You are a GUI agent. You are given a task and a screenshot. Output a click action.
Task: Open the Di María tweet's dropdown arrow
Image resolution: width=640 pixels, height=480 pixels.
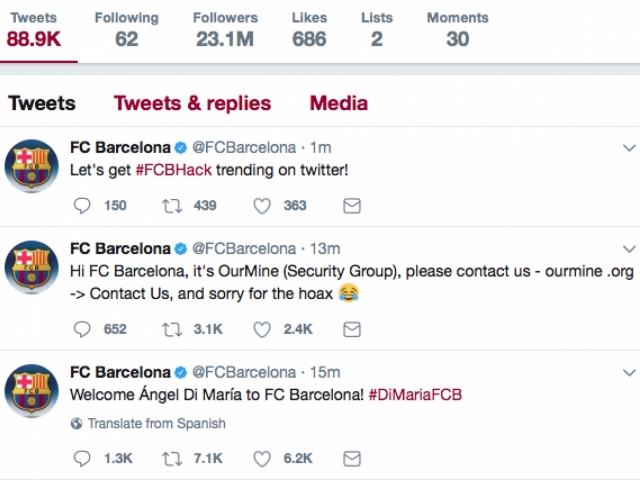point(628,372)
